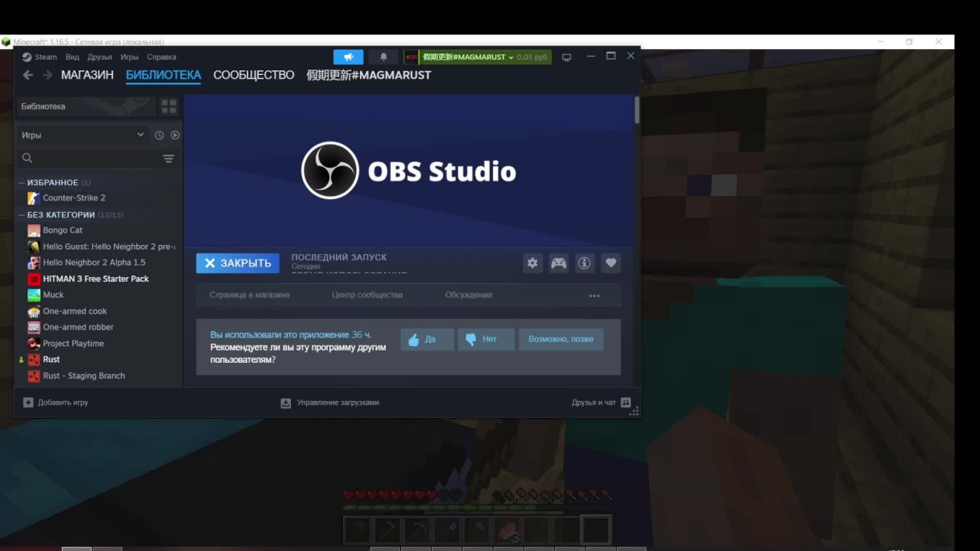Go to the МАГАЗИН tab
Screen dimensions: 980x551
tap(87, 75)
